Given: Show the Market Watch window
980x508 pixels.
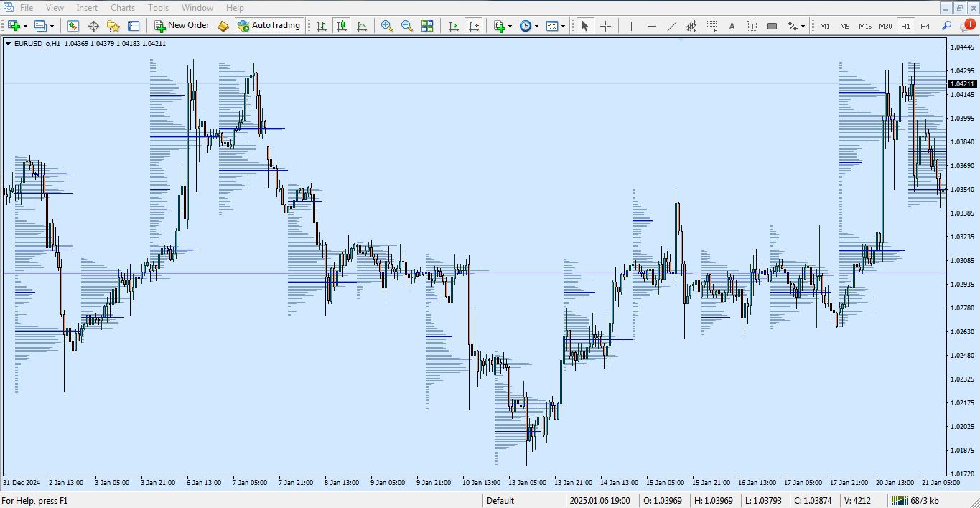Looking at the screenshot, I should pyautogui.click(x=73, y=26).
